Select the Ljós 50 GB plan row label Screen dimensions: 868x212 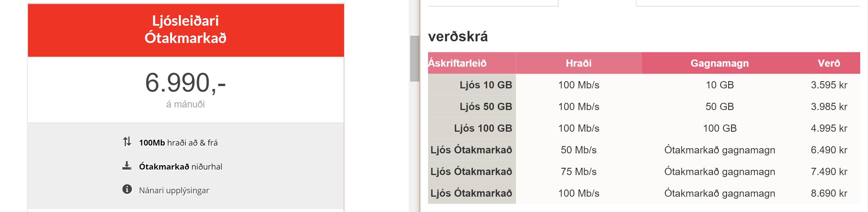(x=486, y=107)
